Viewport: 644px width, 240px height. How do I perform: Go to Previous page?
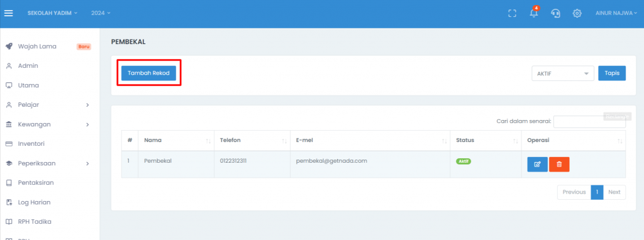pos(574,192)
